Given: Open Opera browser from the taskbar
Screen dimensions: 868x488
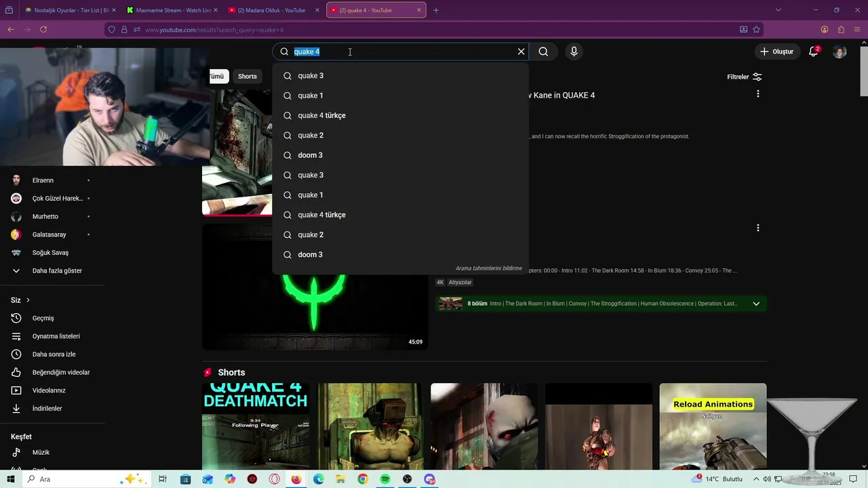Looking at the screenshot, I should (x=275, y=479).
